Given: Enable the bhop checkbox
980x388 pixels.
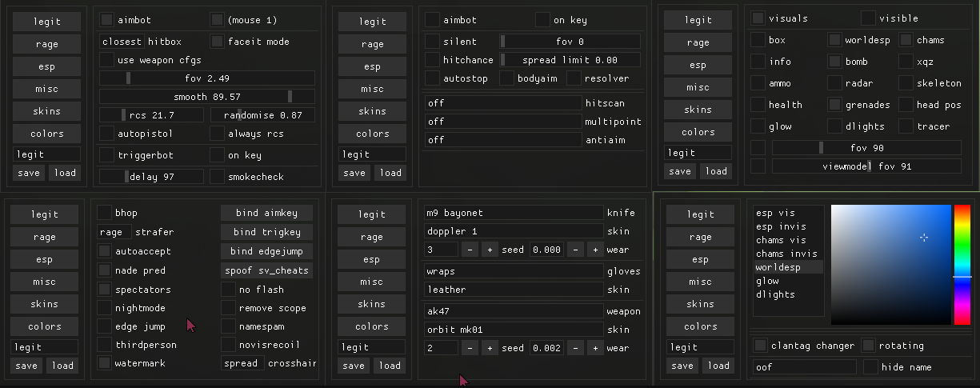Looking at the screenshot, I should 104,212.
